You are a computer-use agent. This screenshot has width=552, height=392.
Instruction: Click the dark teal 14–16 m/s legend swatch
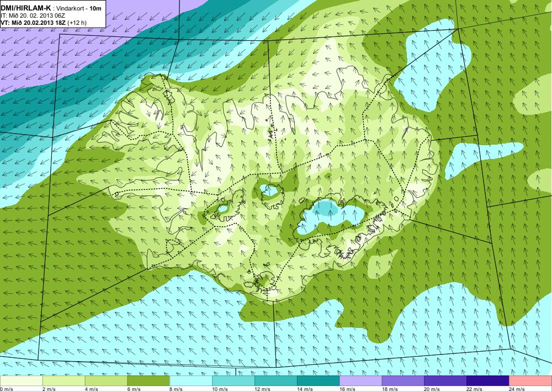319,381
